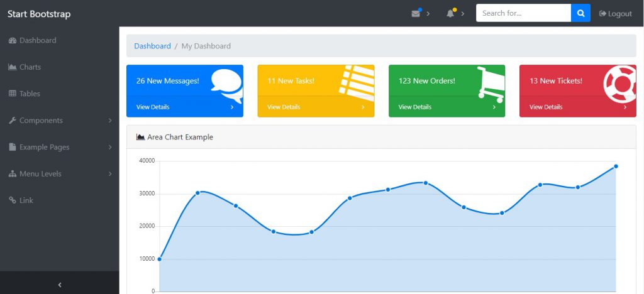Click the first chart data point at 10000
644x294 pixels.
tap(159, 259)
